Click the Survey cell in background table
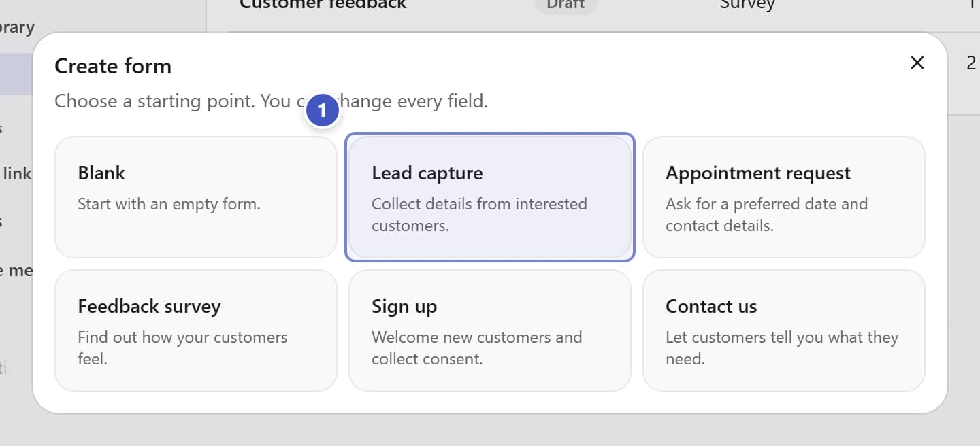 (x=747, y=4)
